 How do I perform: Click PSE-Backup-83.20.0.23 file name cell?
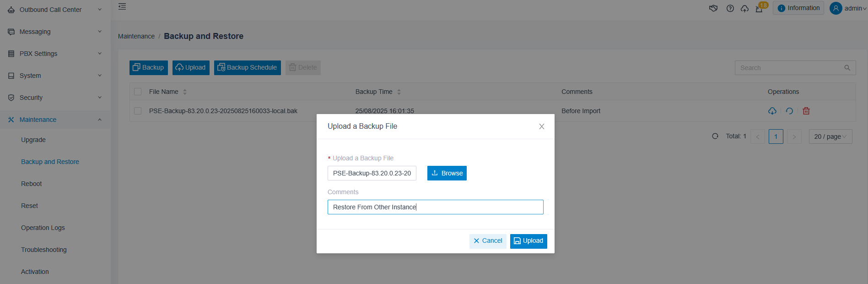point(223,111)
